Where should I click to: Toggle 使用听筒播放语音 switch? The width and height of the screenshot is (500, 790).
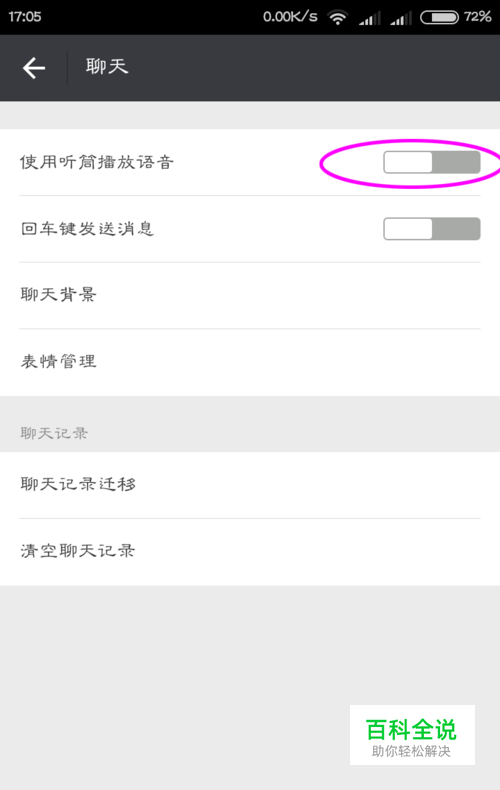[x=431, y=162]
